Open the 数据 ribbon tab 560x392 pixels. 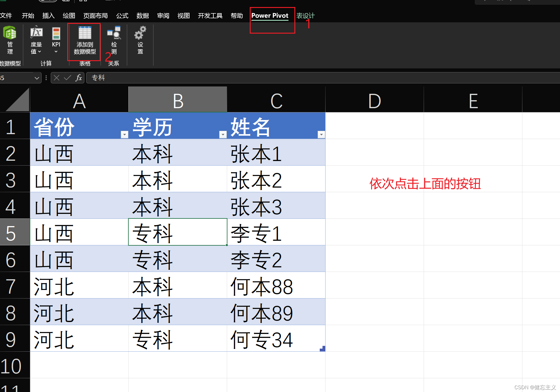click(x=142, y=16)
